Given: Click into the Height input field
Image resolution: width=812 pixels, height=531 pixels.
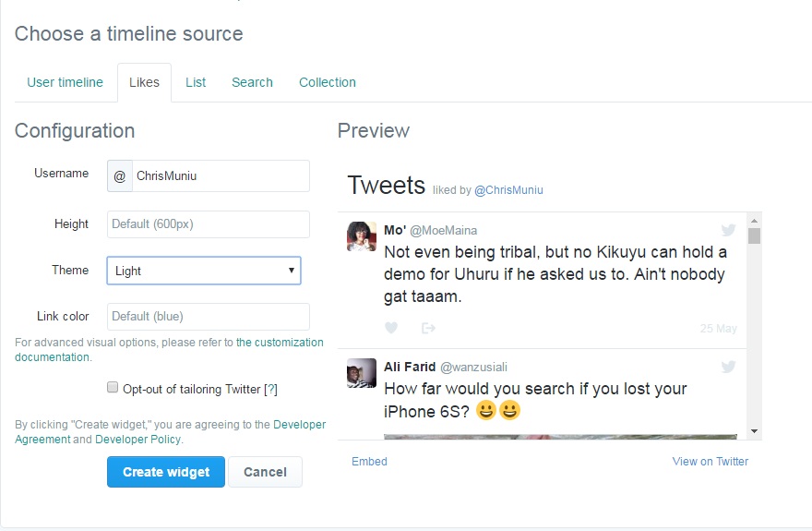Looking at the screenshot, I should pos(209,223).
